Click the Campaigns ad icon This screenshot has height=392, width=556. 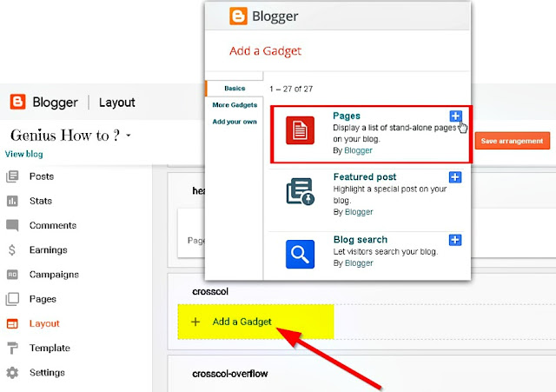(x=12, y=274)
